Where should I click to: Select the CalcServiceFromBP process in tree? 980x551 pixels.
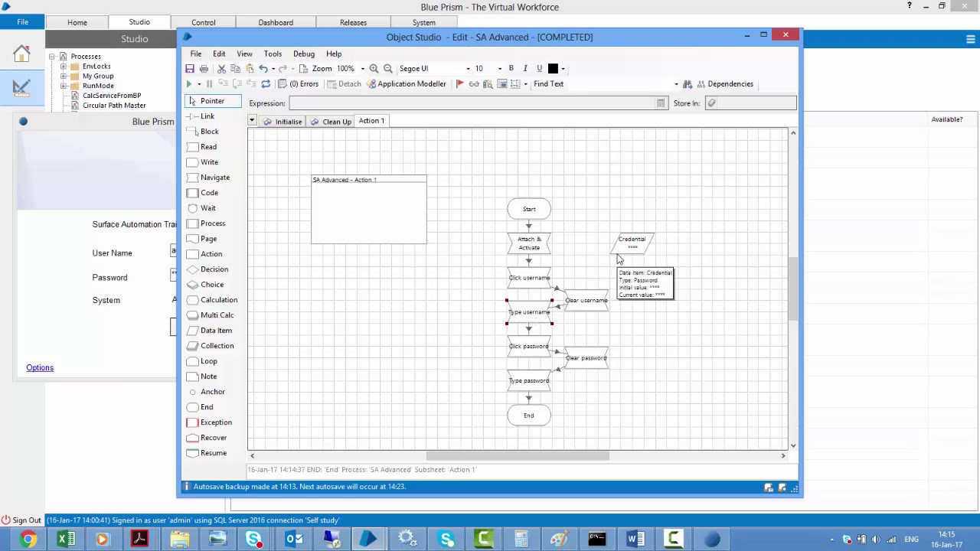tap(112, 96)
